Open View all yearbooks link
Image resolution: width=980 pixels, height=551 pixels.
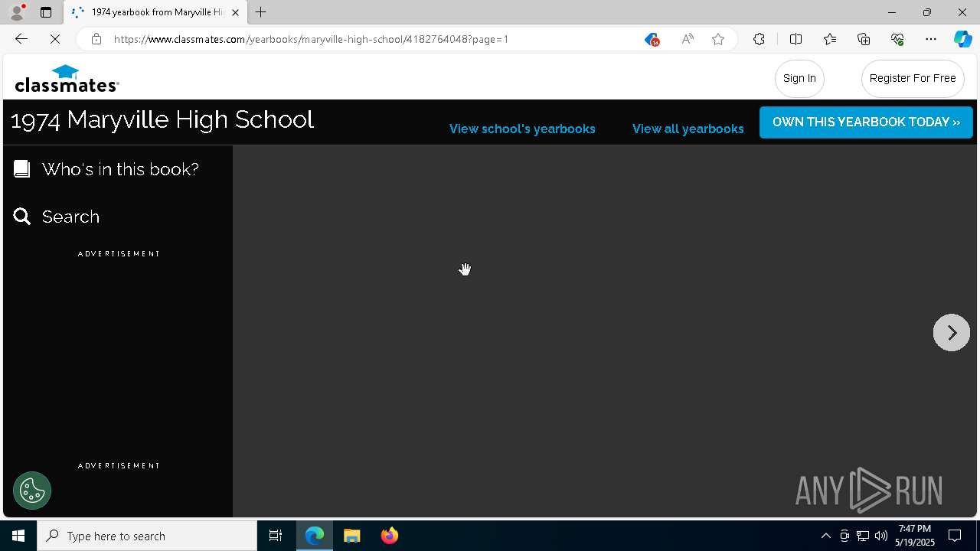pos(688,129)
